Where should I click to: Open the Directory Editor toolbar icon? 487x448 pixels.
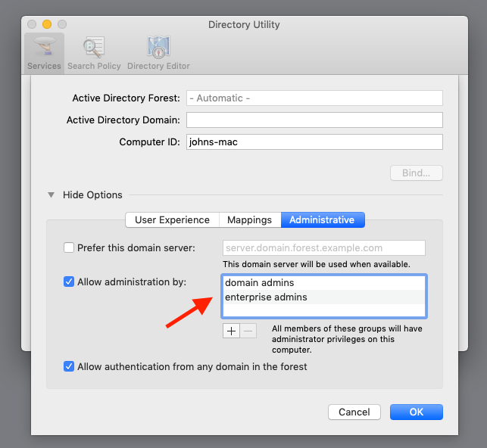(x=158, y=53)
